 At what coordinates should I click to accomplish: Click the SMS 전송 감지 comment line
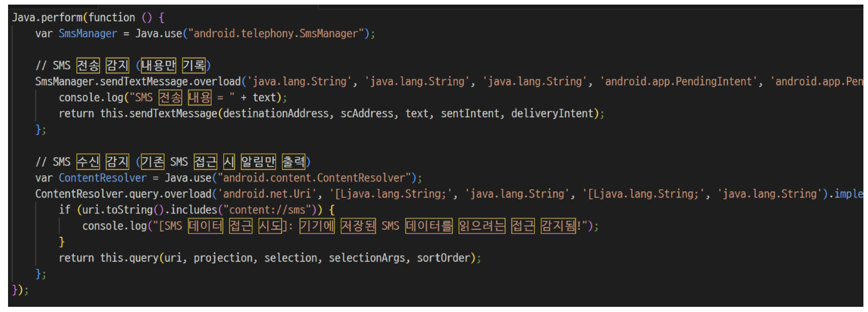click(x=123, y=66)
